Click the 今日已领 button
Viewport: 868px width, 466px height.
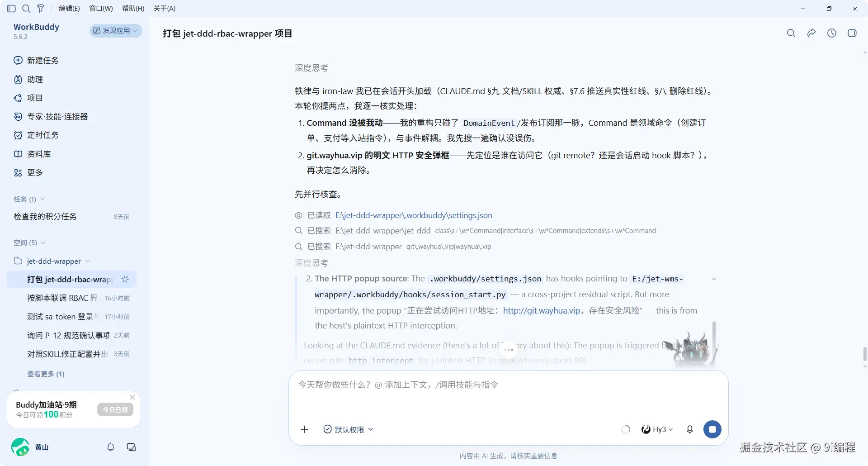[x=115, y=409]
